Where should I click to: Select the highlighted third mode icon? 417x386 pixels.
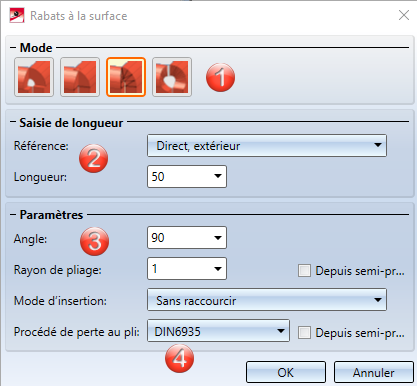[x=126, y=77]
